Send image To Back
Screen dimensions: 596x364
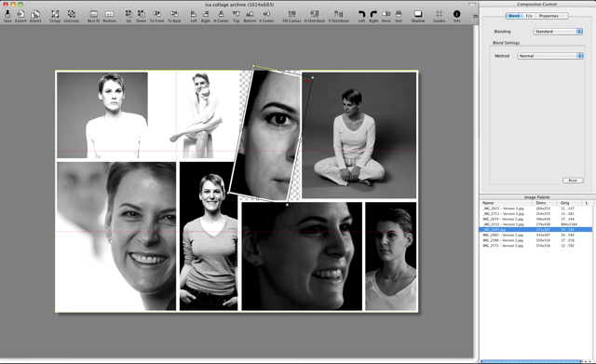[x=174, y=16]
